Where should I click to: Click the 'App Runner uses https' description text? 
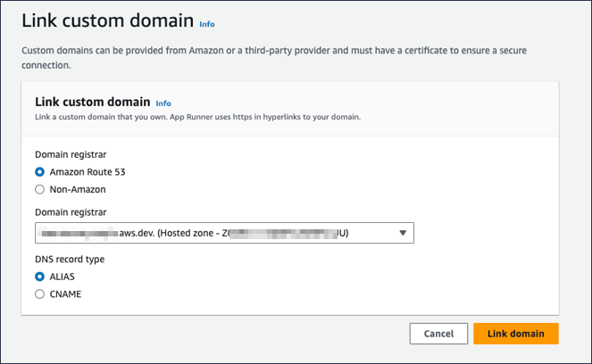pos(268,117)
